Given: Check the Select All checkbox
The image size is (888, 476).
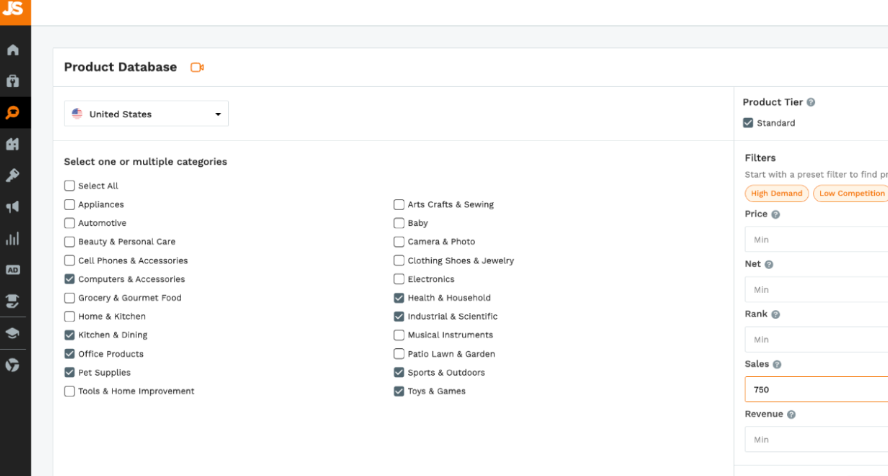Looking at the screenshot, I should coord(70,186).
